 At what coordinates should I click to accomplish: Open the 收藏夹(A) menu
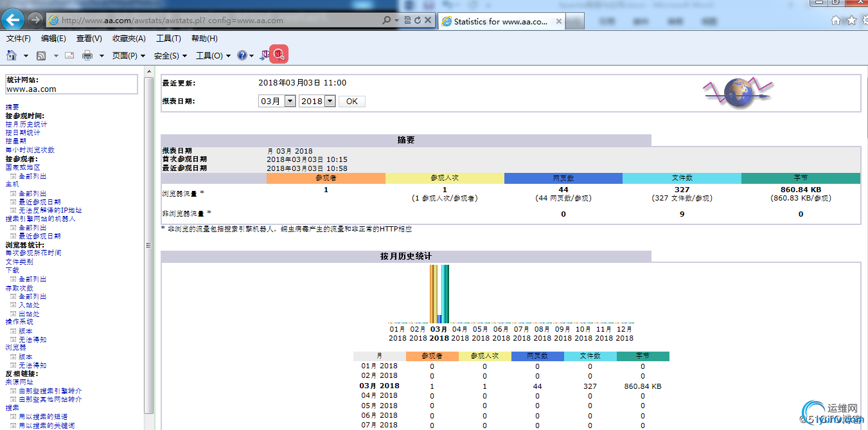click(129, 39)
